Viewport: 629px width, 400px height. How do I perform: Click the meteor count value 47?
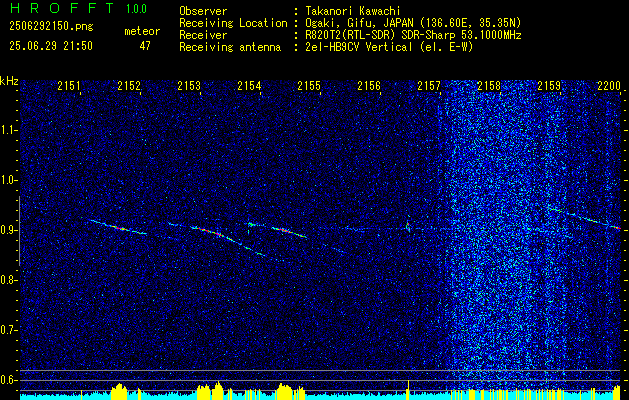point(145,46)
